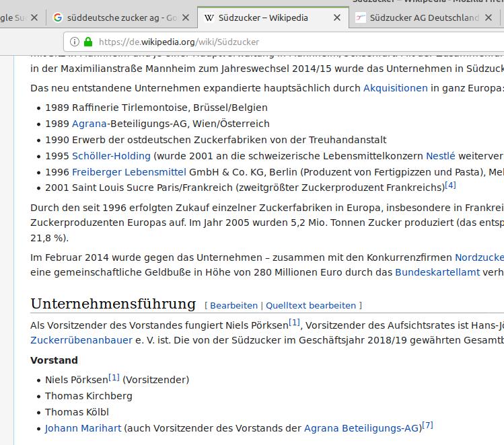Click the text 1989 Raffinerie Tirlemontoise, Brüssel/Belgien
504x445 pixels.
[156, 108]
